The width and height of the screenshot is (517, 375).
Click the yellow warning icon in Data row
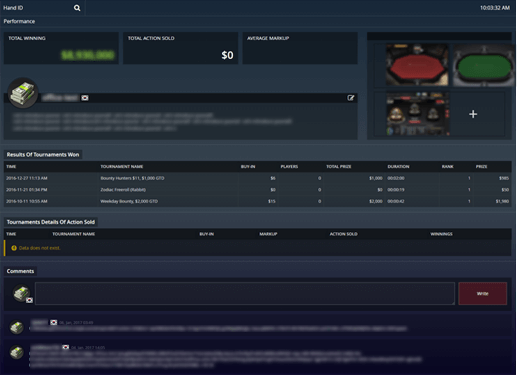point(14,248)
